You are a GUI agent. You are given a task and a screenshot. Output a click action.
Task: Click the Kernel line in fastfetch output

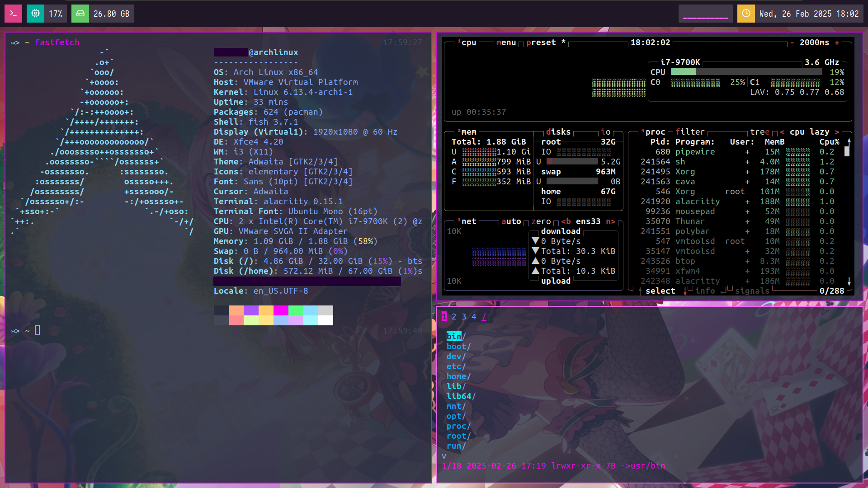pos(283,92)
